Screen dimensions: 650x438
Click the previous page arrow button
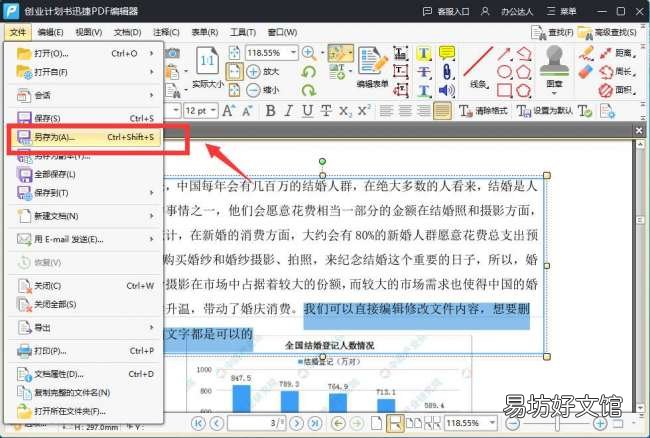(216, 423)
